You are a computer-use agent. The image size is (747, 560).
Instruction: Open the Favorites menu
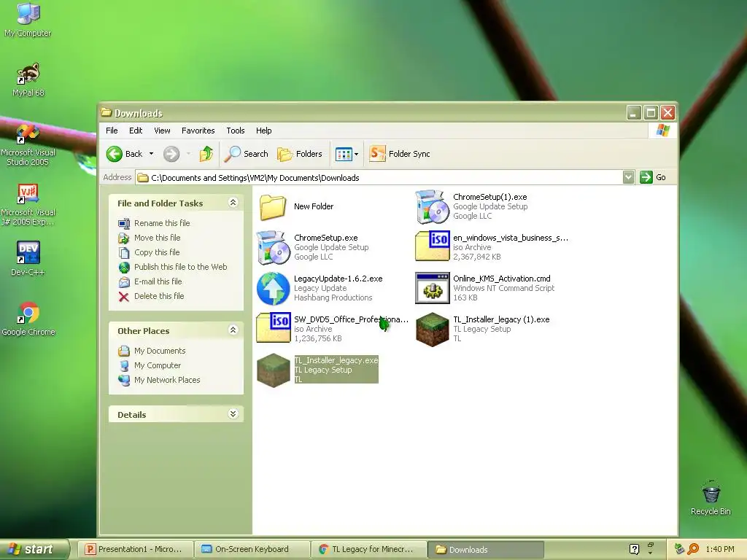click(198, 131)
